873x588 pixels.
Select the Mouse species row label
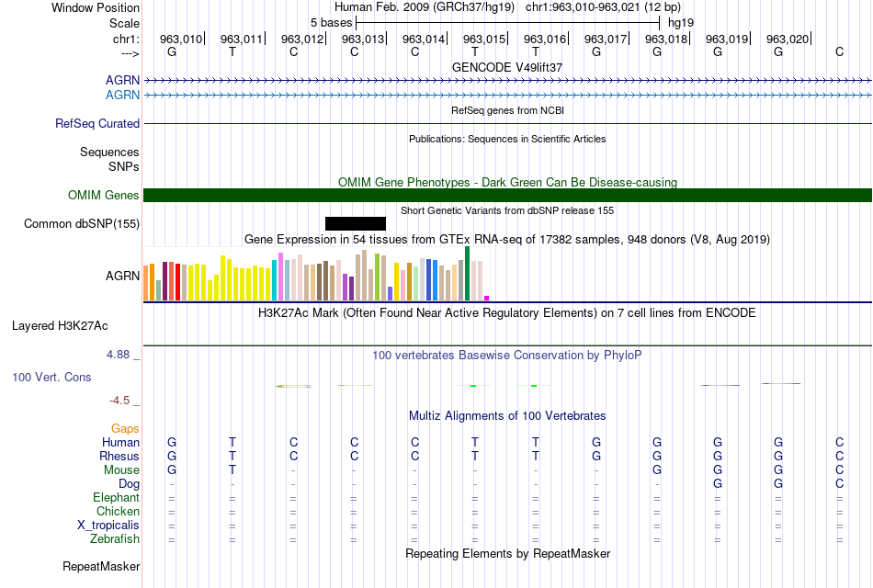click(x=121, y=470)
